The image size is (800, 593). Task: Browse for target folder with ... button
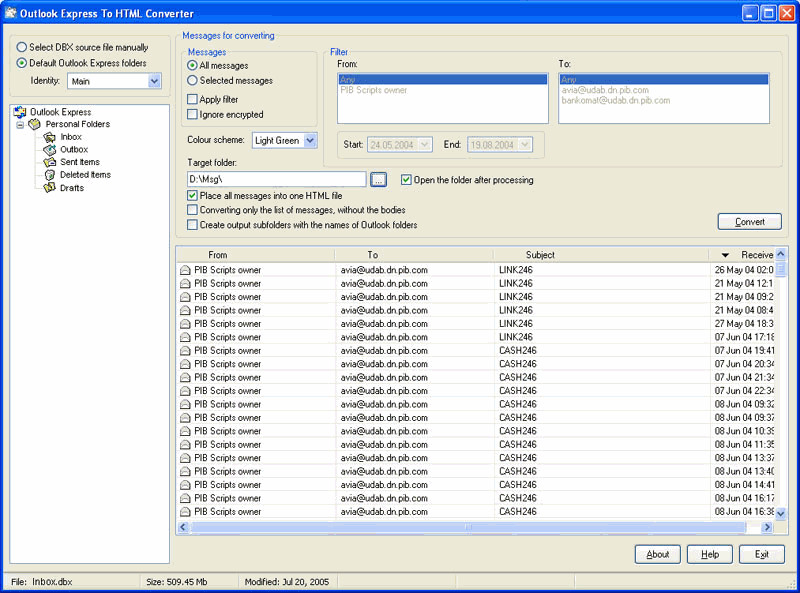pyautogui.click(x=378, y=180)
